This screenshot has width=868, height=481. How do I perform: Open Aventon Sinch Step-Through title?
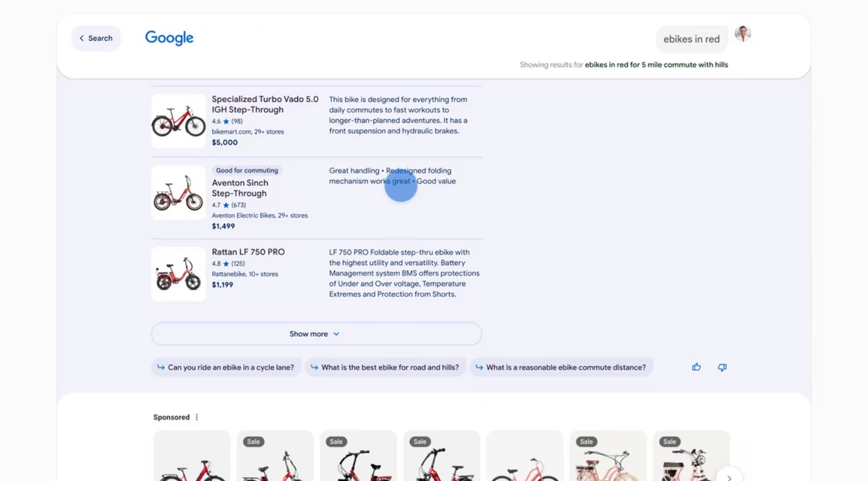(x=240, y=188)
